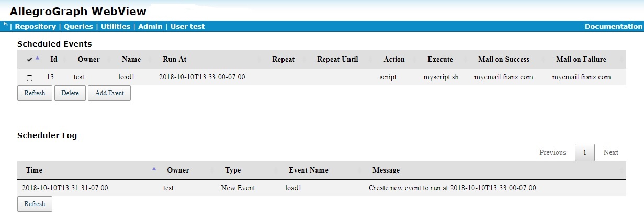
Task: Go to page 1 of Scheduler Log
Action: [x=584, y=152]
